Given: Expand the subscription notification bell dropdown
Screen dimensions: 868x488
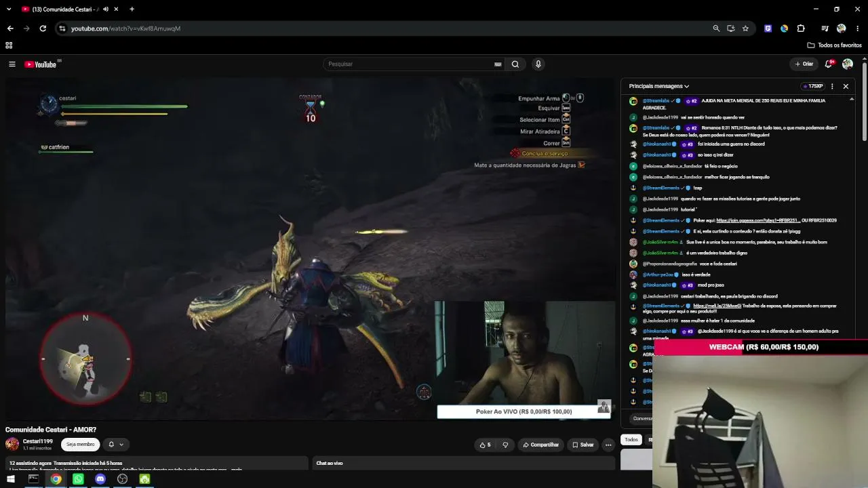Looking at the screenshot, I should [116, 445].
